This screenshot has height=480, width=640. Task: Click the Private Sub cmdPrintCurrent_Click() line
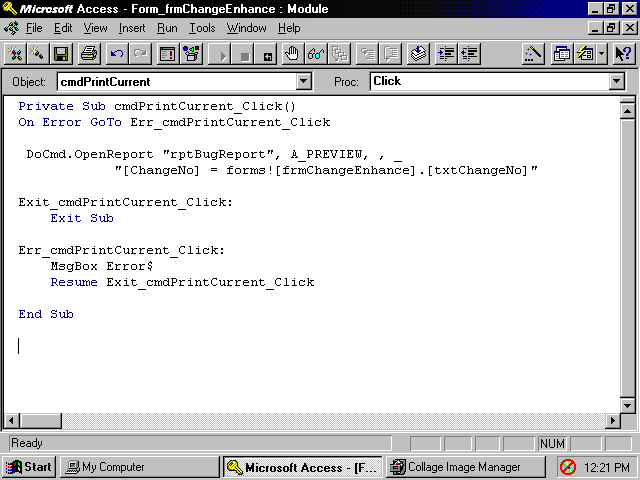click(157, 106)
